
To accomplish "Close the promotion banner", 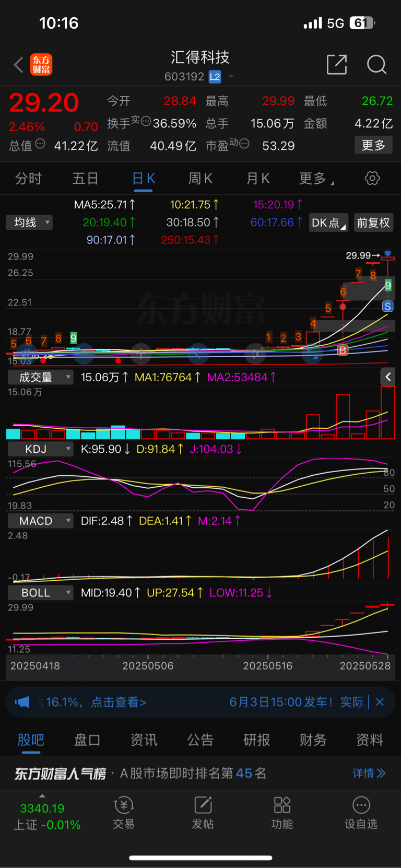I will pyautogui.click(x=380, y=702).
